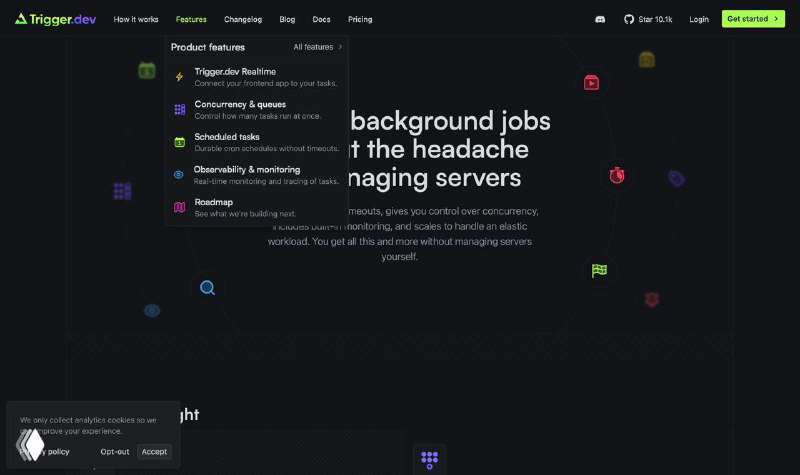
Task: Click the GitHub Star 10.1k link
Action: pyautogui.click(x=648, y=19)
